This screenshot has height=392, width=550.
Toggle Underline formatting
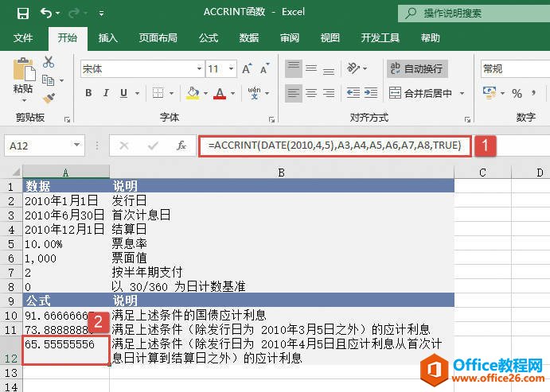[123, 93]
